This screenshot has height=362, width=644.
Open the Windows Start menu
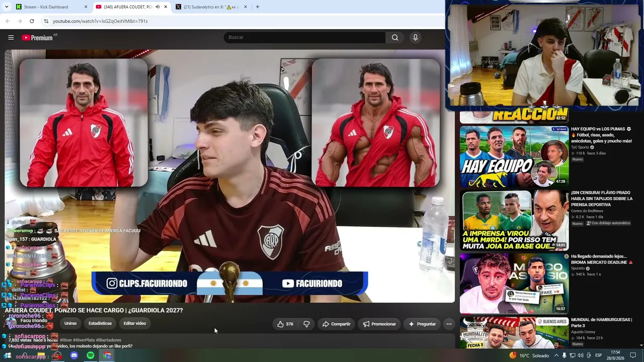(8, 355)
